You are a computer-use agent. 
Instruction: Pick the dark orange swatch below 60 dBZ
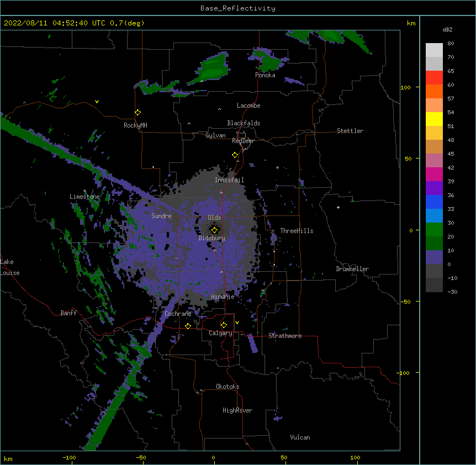(x=434, y=92)
